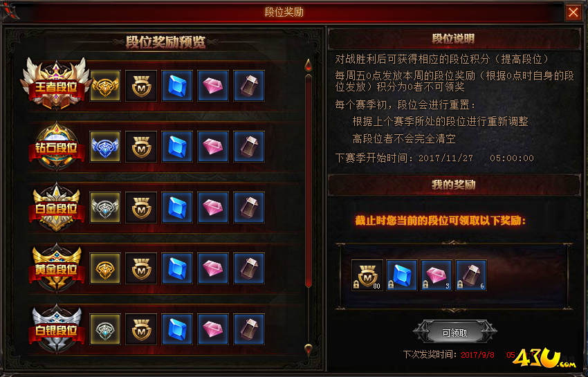Click the red scrollbar track of reward preview
Image resolution: width=588 pixels, height=377 pixels.
pyautogui.click(x=309, y=181)
